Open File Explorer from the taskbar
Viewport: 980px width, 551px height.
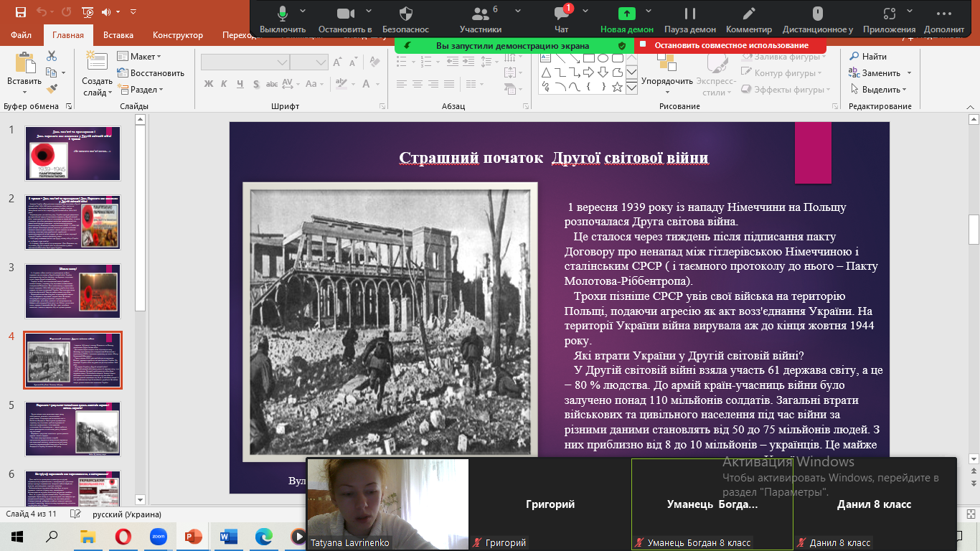88,537
